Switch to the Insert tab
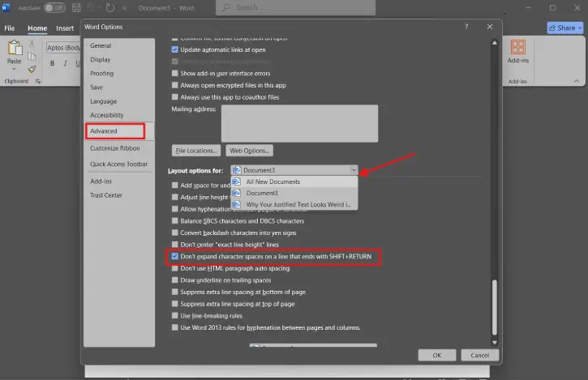This screenshot has height=380, width=588. (x=65, y=28)
